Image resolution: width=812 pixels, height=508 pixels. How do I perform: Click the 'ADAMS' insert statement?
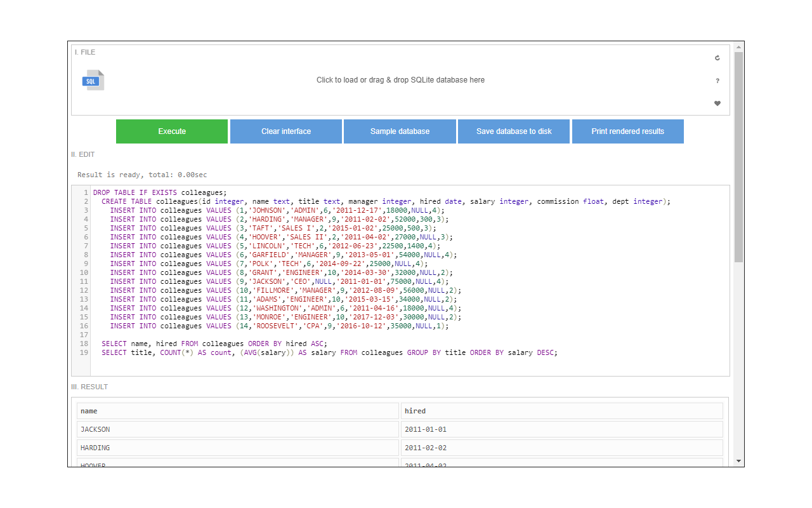tap(284, 299)
